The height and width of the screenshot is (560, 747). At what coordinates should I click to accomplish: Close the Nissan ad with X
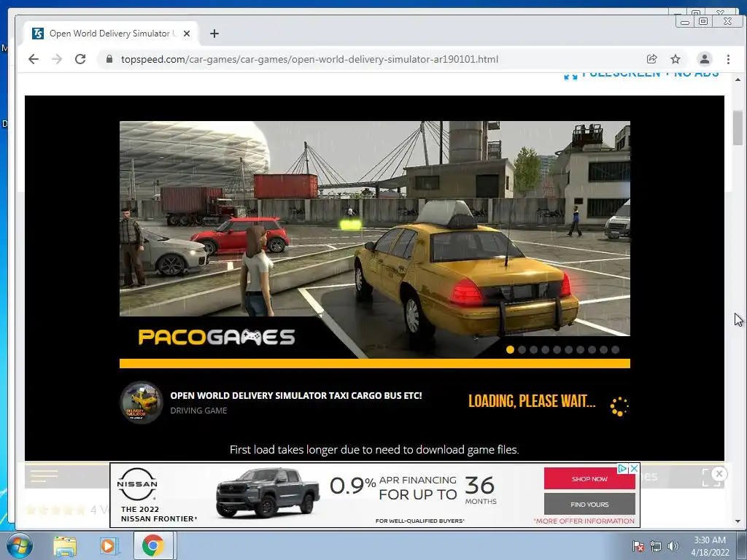coord(634,469)
